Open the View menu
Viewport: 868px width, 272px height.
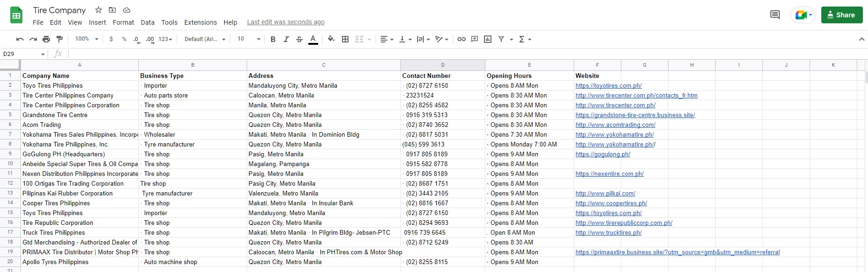(75, 22)
